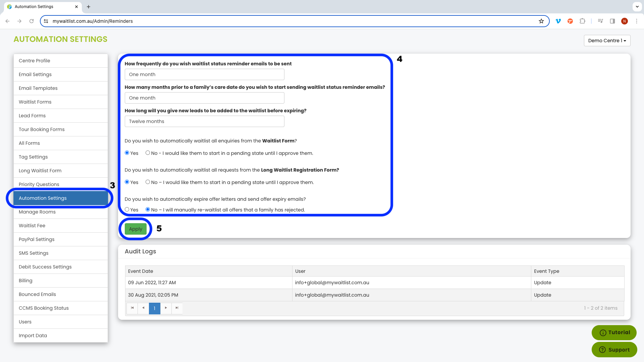Open the orange extension icon in toolbar
The width and height of the screenshot is (644, 362).
[570, 21]
